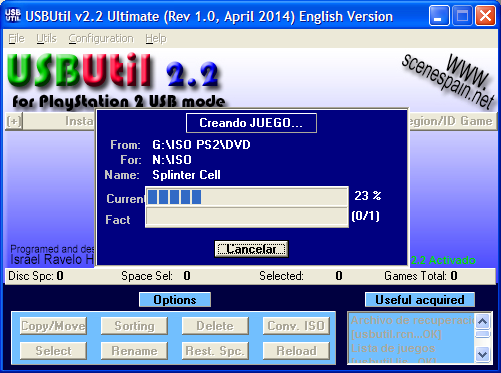Click the log scrollbar thumb
Image resolution: width=501 pixels, height=373 pixels.
tap(483, 334)
